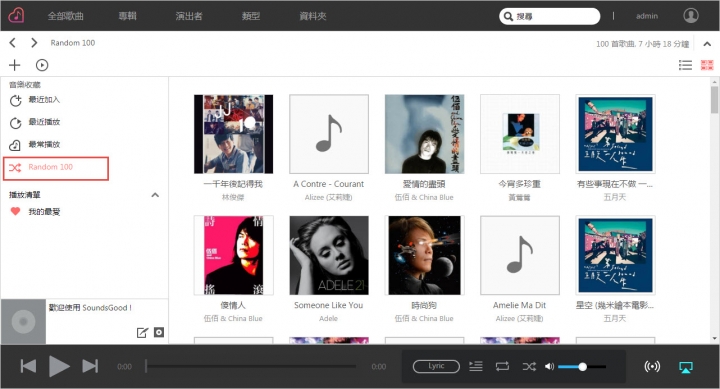The width and height of the screenshot is (720, 389).
Task: Switch to list view
Action: click(x=685, y=65)
